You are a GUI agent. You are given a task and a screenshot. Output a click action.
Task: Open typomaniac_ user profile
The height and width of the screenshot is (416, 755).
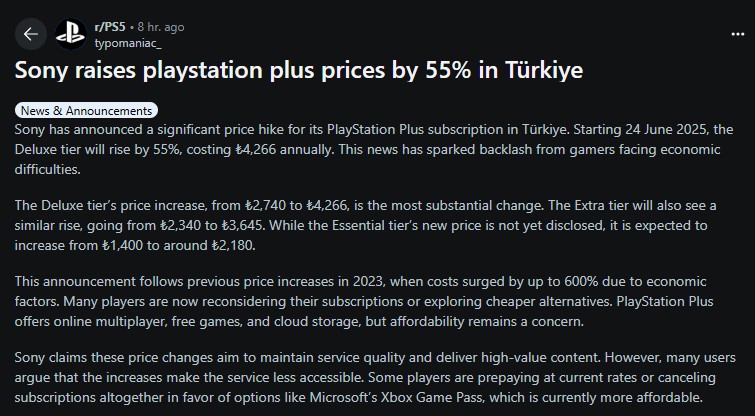pyautogui.click(x=128, y=43)
